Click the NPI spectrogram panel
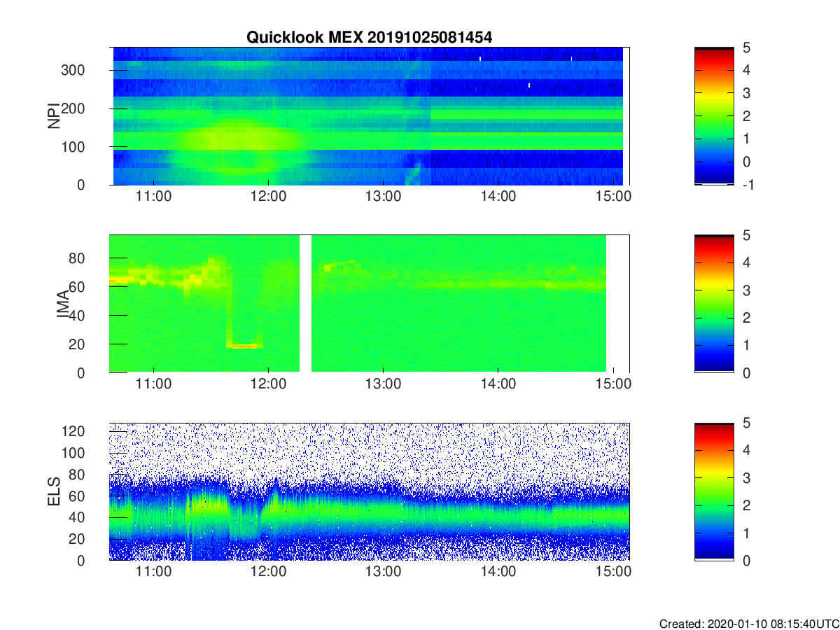Viewport: 840px width, 630px height. click(369, 116)
